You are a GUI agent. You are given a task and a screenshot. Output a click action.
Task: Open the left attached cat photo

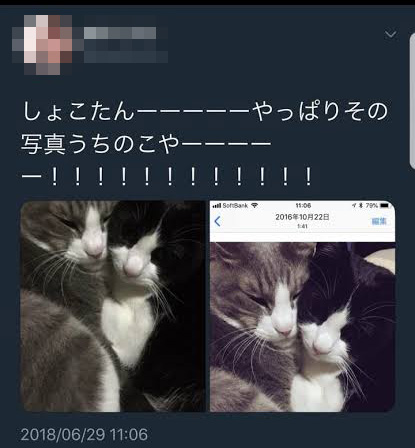point(113,306)
